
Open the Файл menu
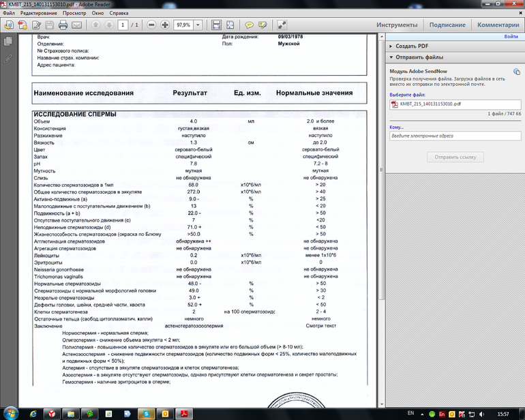click(9, 13)
